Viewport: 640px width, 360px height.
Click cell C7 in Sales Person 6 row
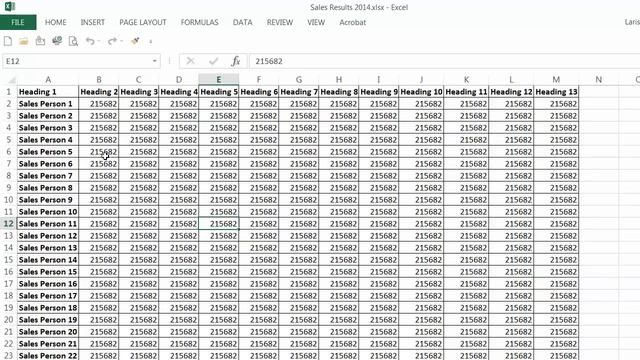(139, 164)
